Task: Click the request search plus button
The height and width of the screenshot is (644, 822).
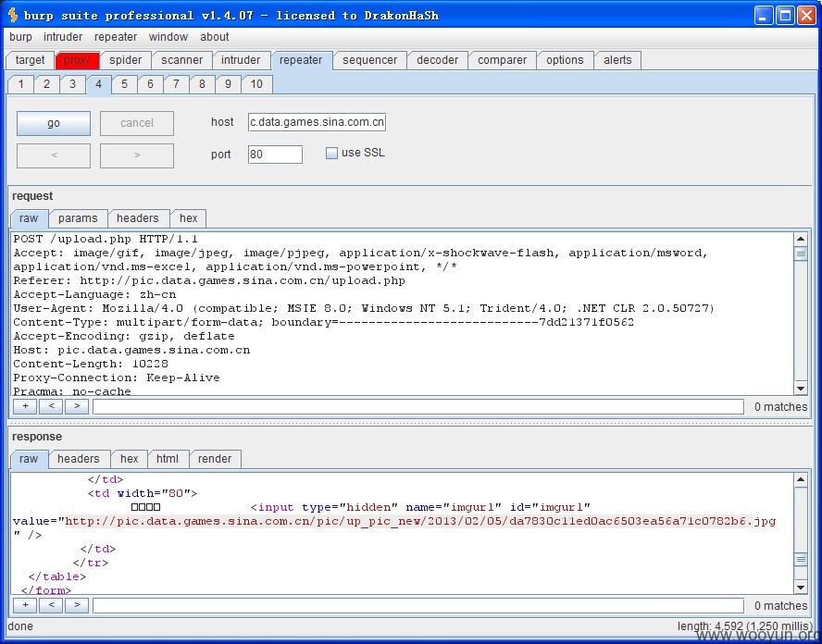Action: tap(25, 406)
